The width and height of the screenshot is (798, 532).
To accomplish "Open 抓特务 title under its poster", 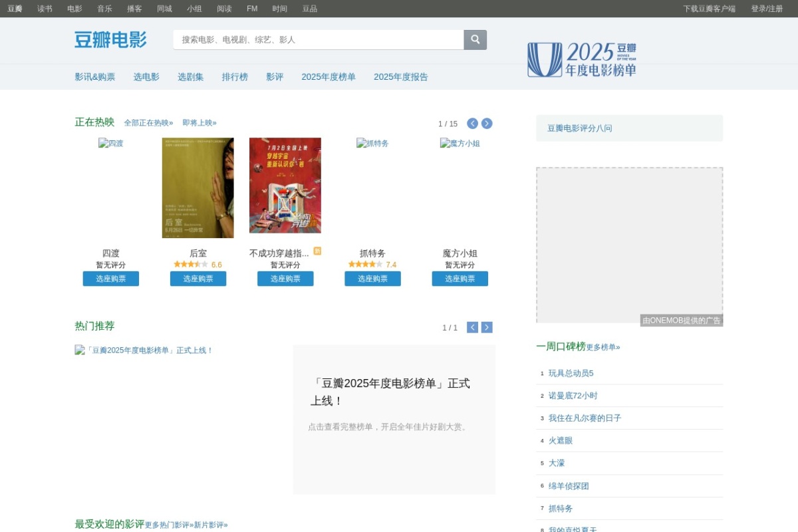I will [x=372, y=253].
